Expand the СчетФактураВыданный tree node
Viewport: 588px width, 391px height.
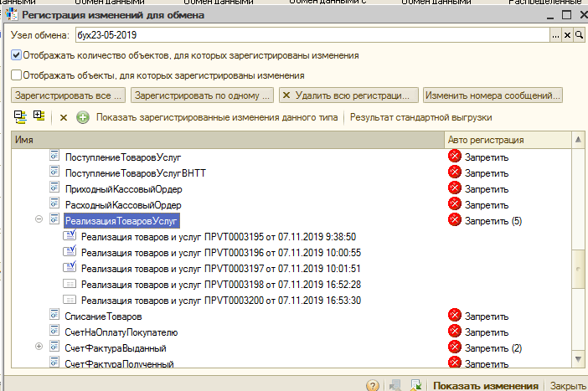click(x=39, y=347)
